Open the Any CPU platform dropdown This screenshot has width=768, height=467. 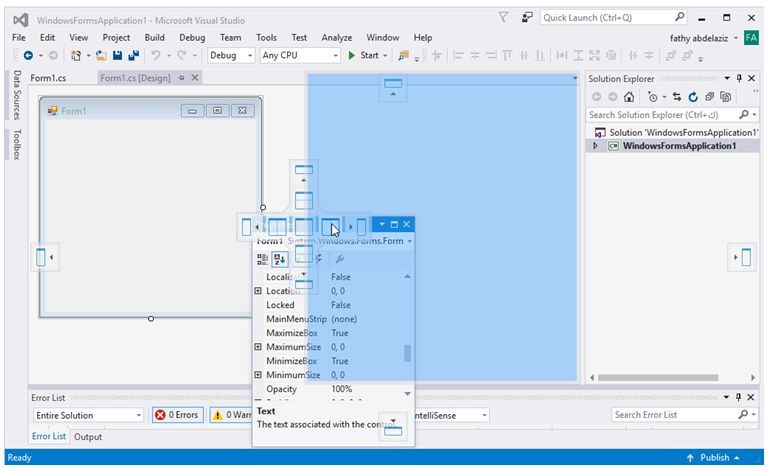click(x=336, y=55)
